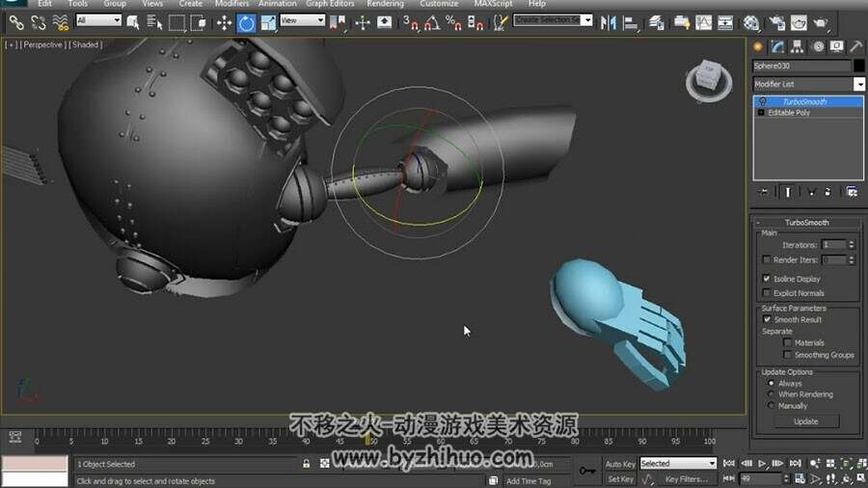Open the Customize menu
Viewport: 868px width, 488px height.
pos(439,4)
